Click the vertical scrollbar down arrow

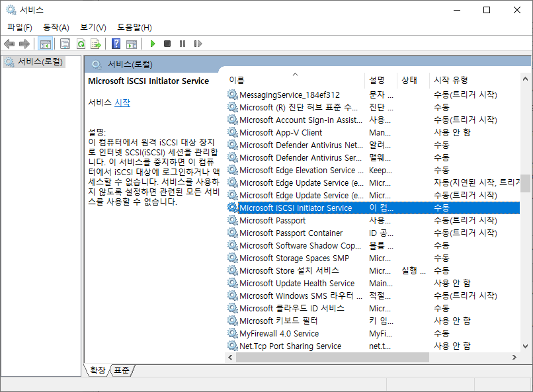[525, 346]
